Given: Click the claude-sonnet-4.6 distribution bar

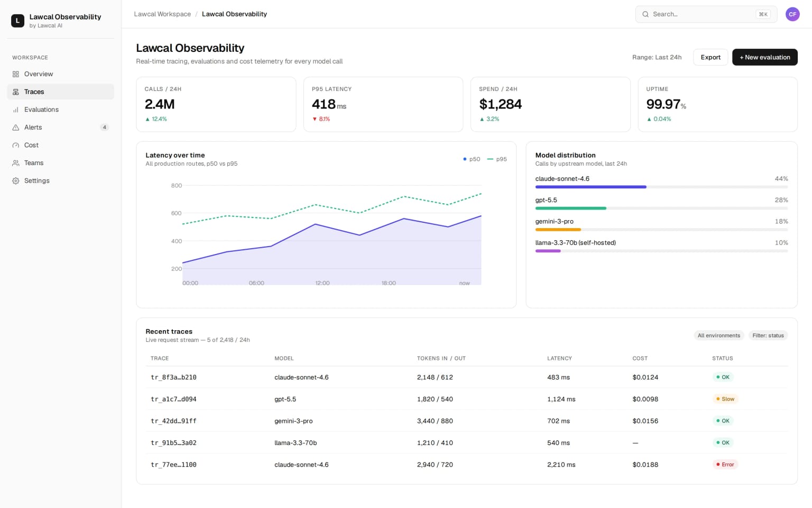Looking at the screenshot, I should tap(590, 187).
